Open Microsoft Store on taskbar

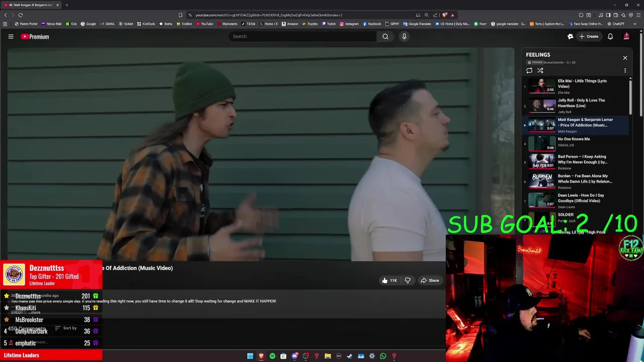pos(283,356)
